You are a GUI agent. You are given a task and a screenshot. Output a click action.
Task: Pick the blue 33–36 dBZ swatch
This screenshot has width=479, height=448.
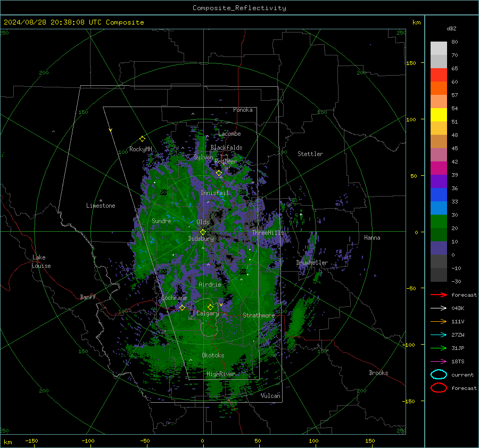tap(439, 195)
